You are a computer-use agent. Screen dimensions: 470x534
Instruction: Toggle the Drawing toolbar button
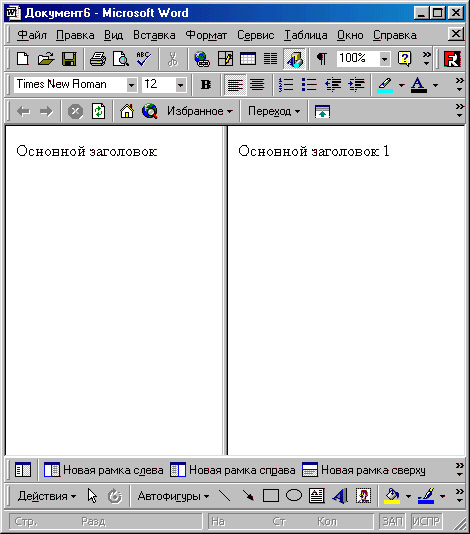tap(295, 59)
